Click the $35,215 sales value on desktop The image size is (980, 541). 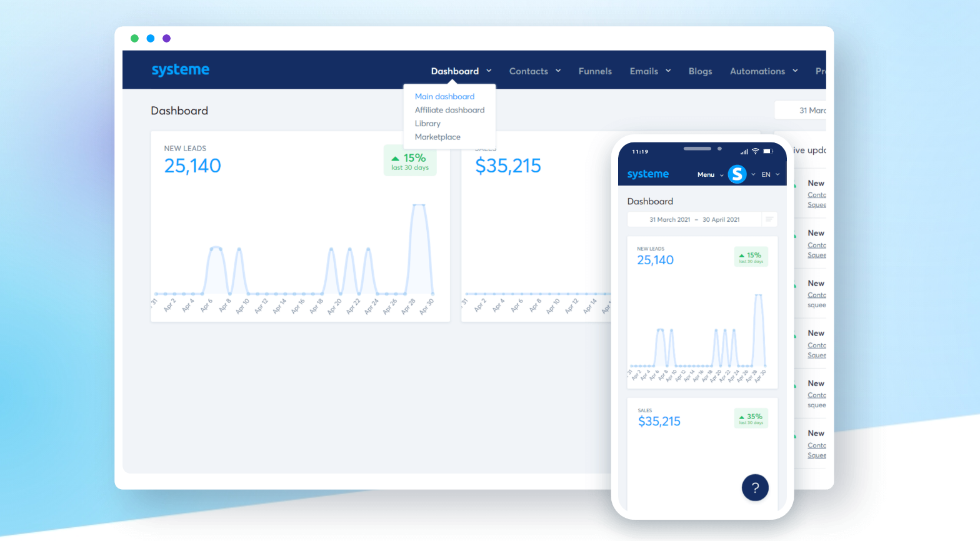[x=508, y=166]
